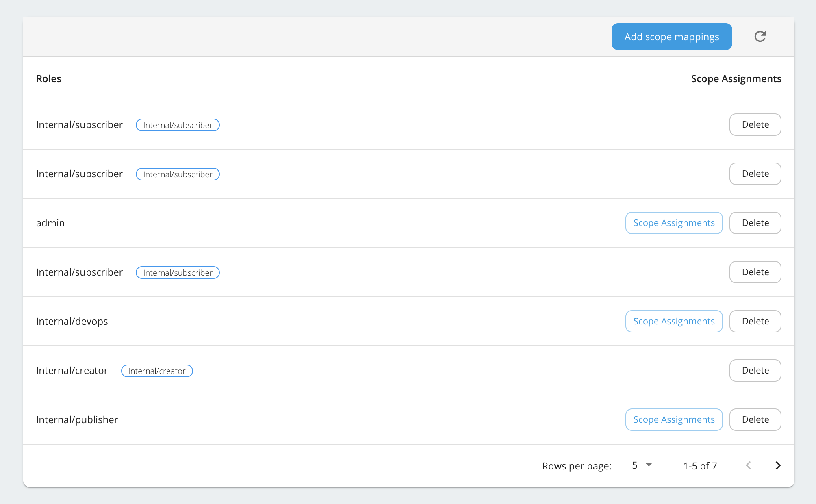Click the Internal/subscriber chip just below admin row

coord(178,272)
